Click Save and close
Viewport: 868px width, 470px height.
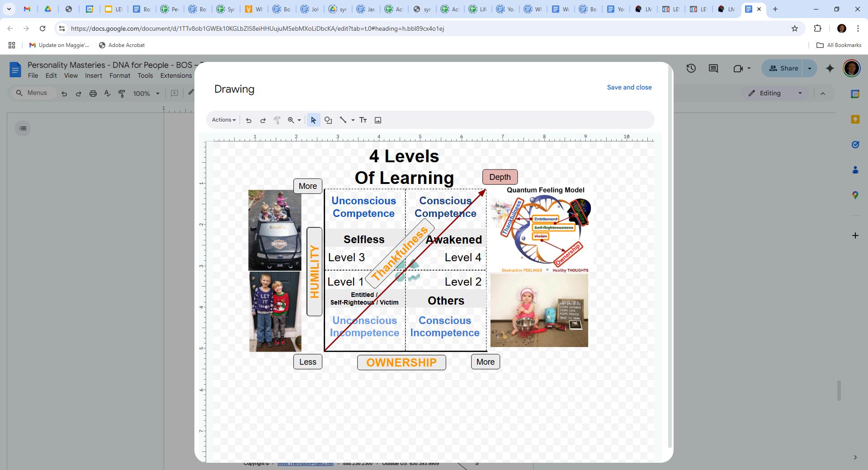coord(629,87)
